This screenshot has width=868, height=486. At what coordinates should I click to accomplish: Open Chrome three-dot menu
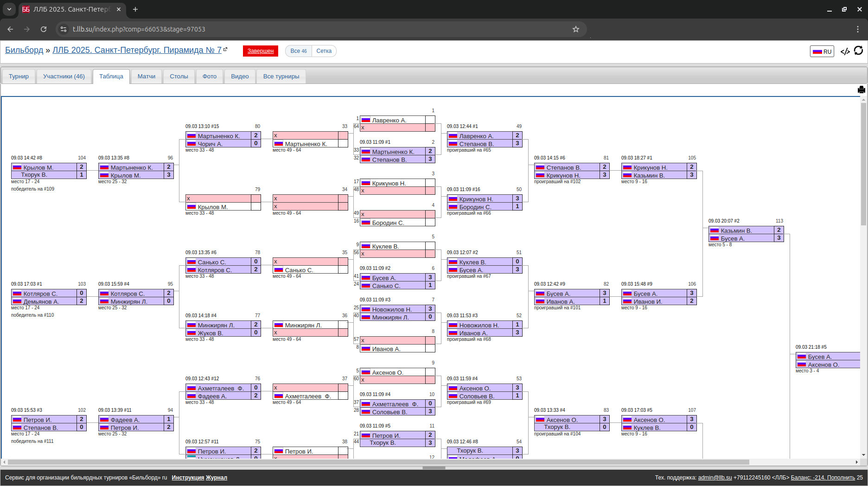(857, 29)
